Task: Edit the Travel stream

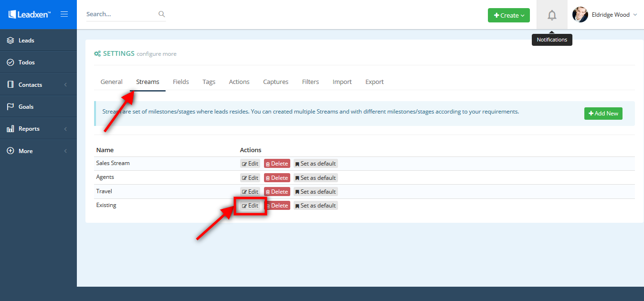Action: point(250,192)
